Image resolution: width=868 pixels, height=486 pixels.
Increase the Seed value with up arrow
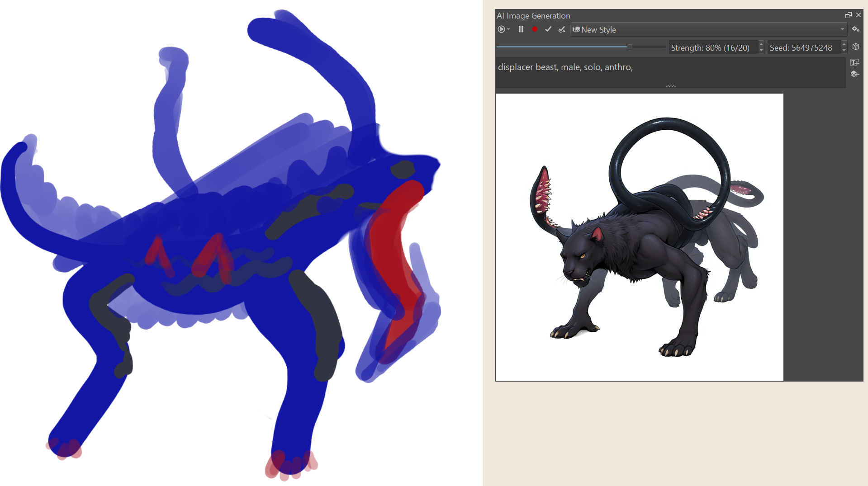[844, 44]
